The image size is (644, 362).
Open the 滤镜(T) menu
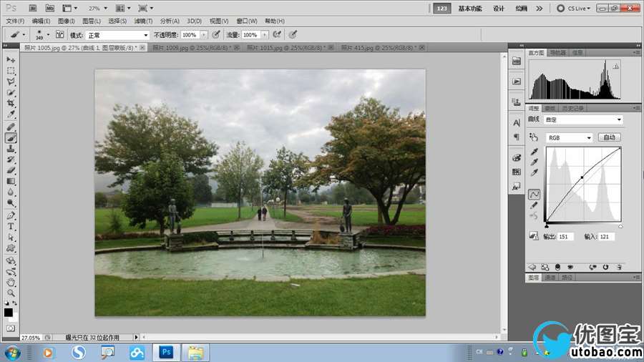pos(143,21)
